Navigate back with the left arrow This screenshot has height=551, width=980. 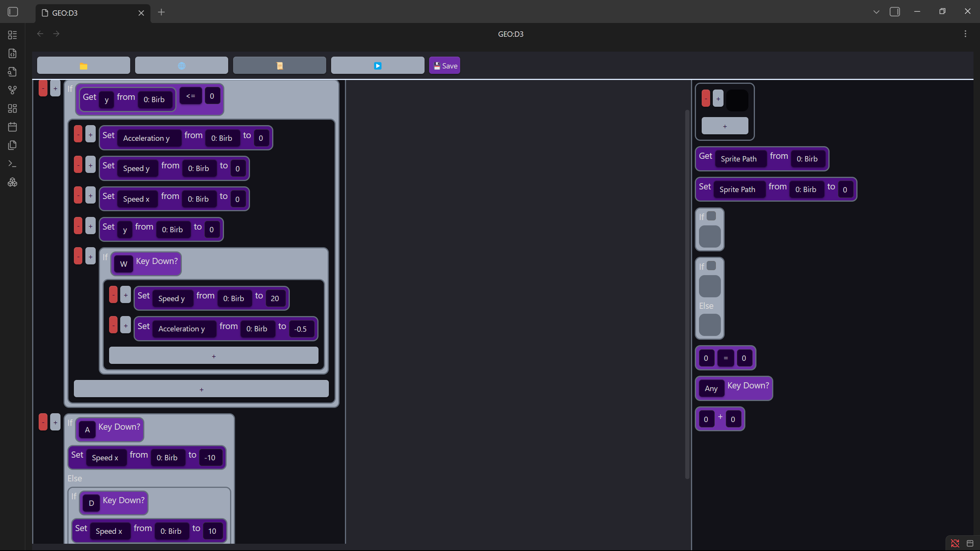coord(40,34)
